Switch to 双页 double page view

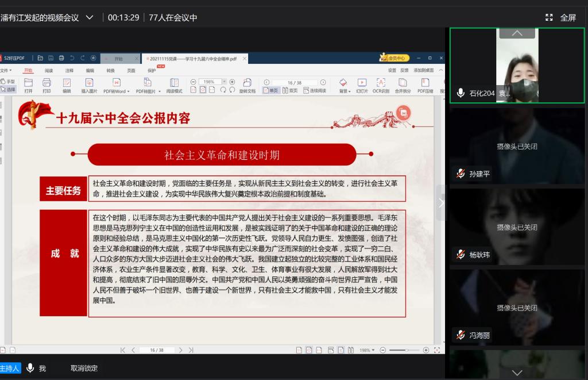[290, 90]
